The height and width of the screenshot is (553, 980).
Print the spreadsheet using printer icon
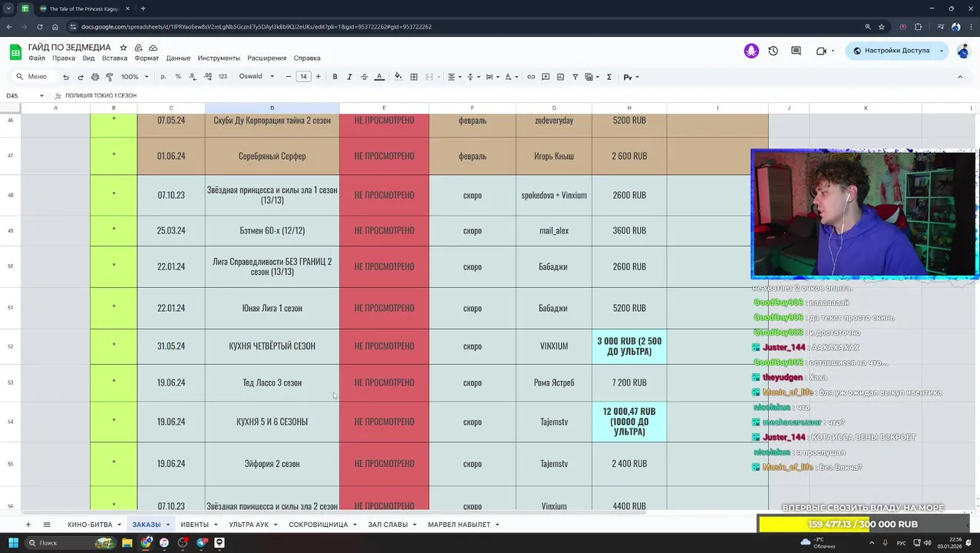pos(94,77)
